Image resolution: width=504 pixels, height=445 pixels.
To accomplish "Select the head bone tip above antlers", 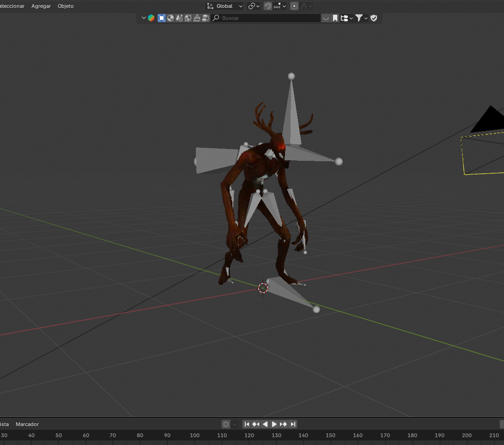I will 291,76.
